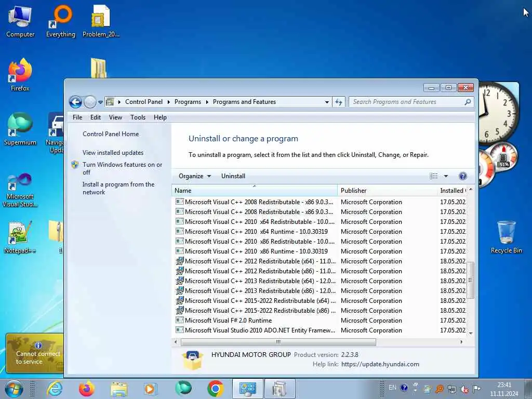Image resolution: width=532 pixels, height=399 pixels.
Task: Click the muted volume tray icon
Action: tap(464, 389)
